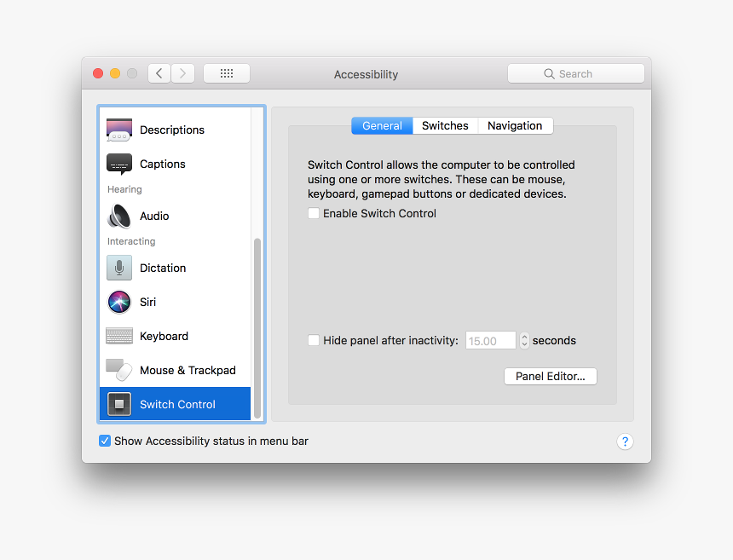The width and height of the screenshot is (733, 560).
Task: Toggle Hide panel after inactivity checkbox
Action: pos(314,341)
